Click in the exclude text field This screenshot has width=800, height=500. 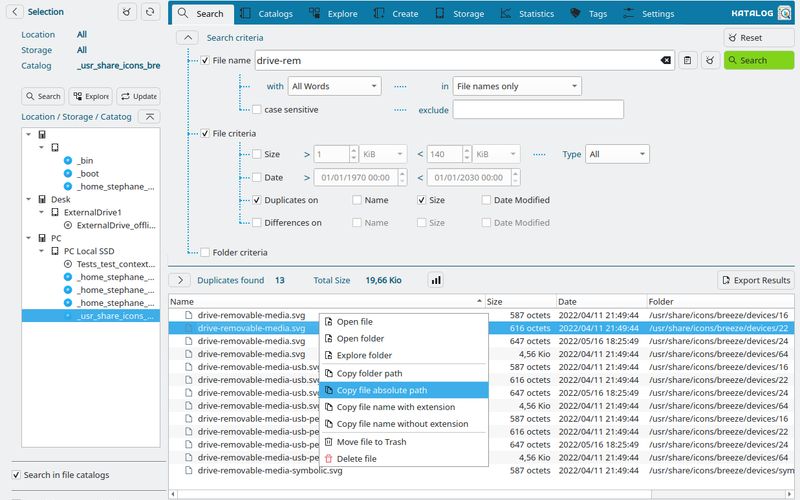(538, 110)
